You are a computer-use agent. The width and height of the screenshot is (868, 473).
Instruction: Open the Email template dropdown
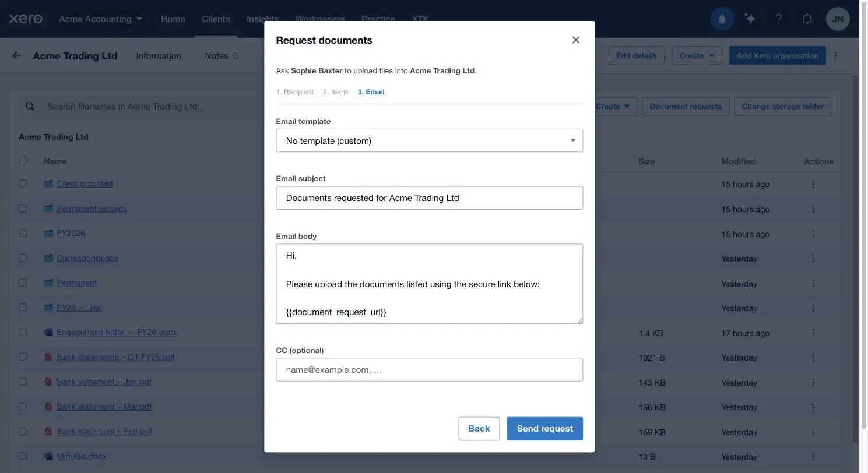pyautogui.click(x=429, y=140)
